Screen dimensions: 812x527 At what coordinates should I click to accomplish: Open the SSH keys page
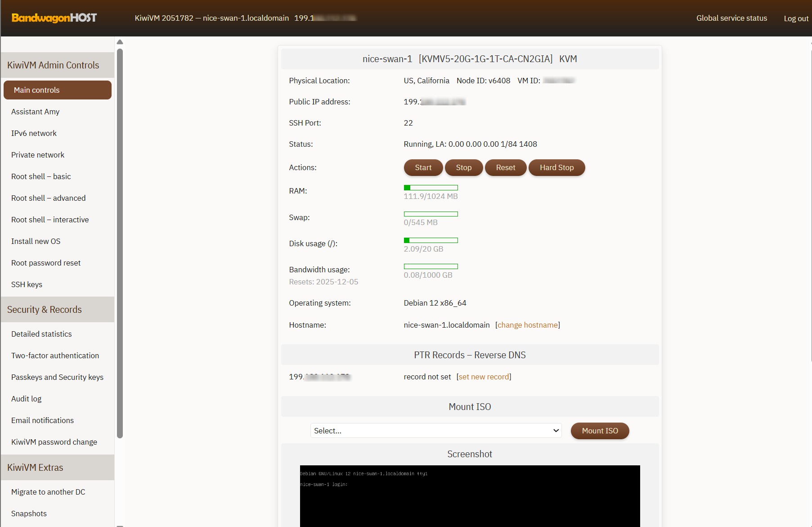pos(27,284)
